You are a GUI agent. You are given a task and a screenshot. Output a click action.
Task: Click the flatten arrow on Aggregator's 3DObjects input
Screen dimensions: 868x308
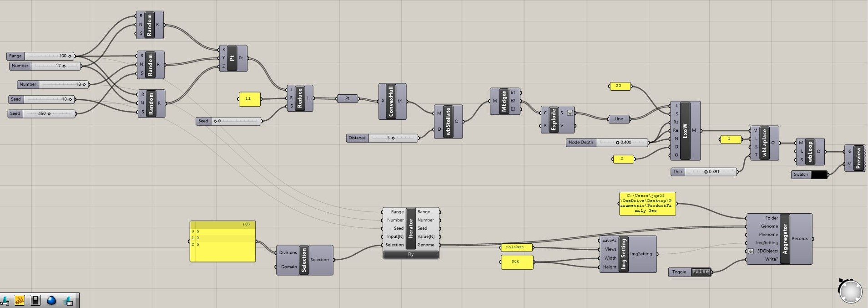751,251
